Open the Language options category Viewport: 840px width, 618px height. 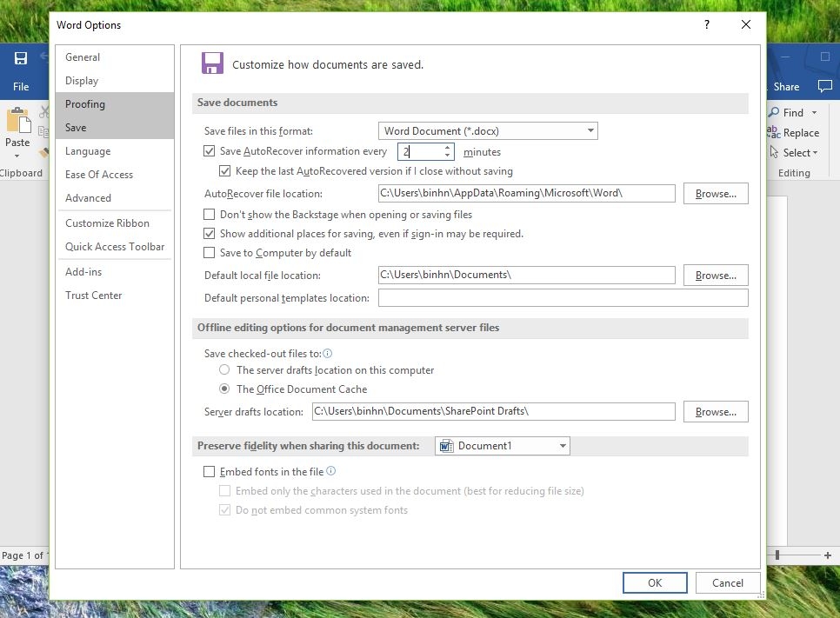coord(115,151)
